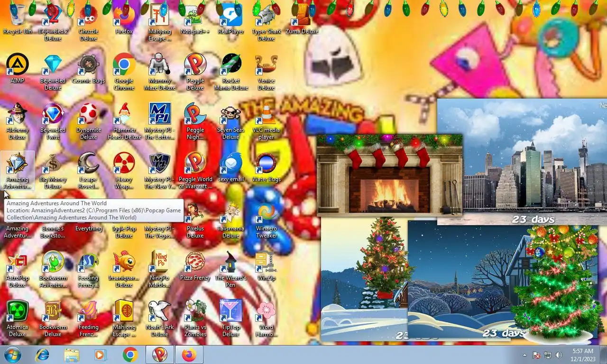Select RealPlayer desktop icon

pyautogui.click(x=231, y=19)
